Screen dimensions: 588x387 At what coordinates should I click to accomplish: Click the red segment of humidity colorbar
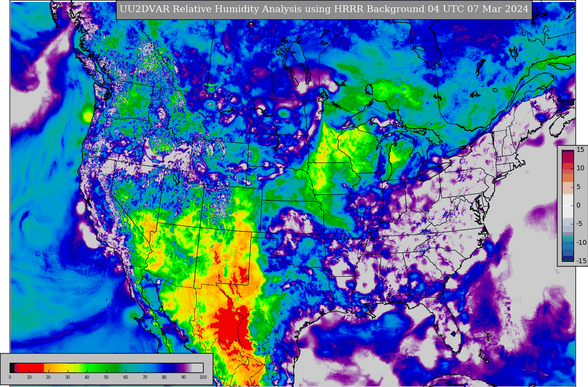pos(30,368)
